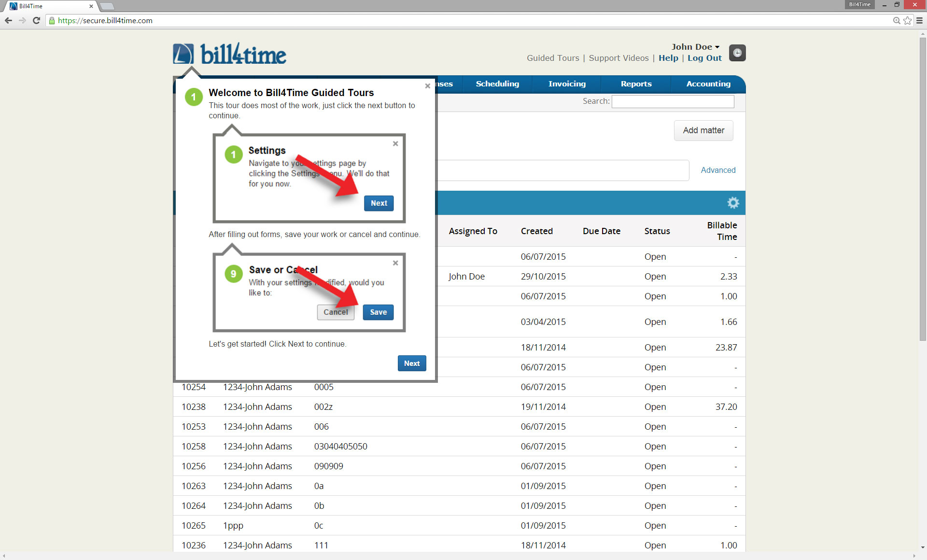Open the matters table settings gear icon
Screen dimensions: 927x560
pyautogui.click(x=733, y=203)
